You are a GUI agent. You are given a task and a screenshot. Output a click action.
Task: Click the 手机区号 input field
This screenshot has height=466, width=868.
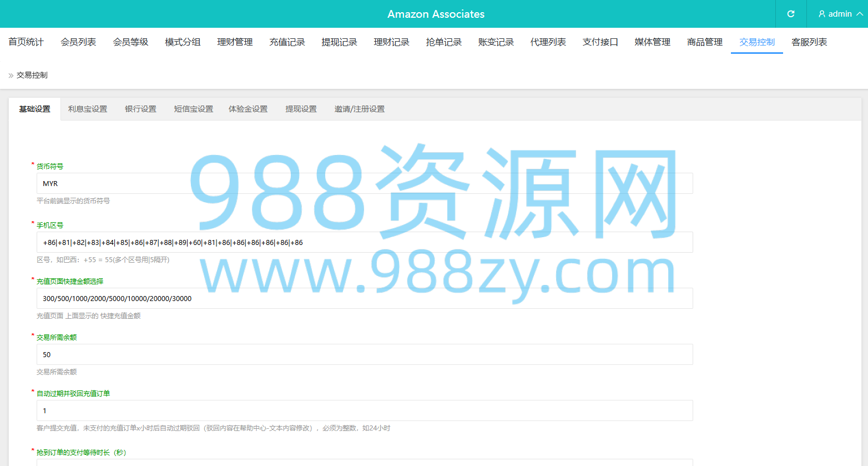[365, 242]
